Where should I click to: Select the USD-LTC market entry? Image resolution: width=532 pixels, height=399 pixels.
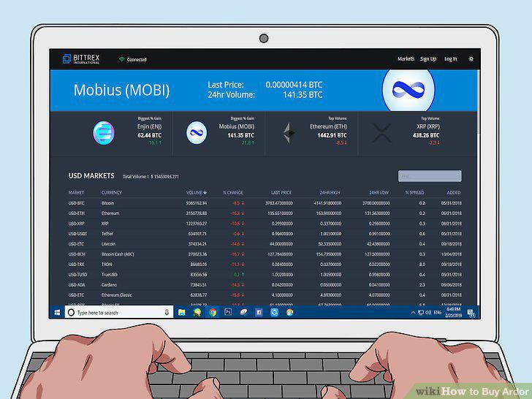click(76, 244)
